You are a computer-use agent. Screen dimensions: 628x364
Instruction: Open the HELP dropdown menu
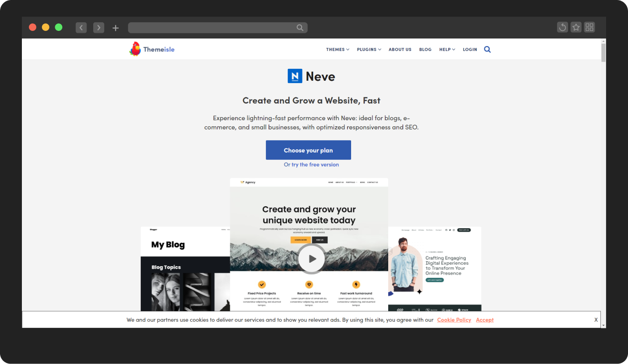click(447, 49)
